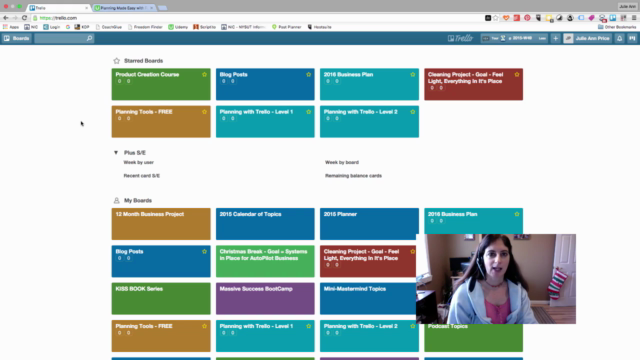Image resolution: width=640 pixels, height=360 pixels.
Task: Open the Boards dropdown menu button
Action: click(17, 38)
